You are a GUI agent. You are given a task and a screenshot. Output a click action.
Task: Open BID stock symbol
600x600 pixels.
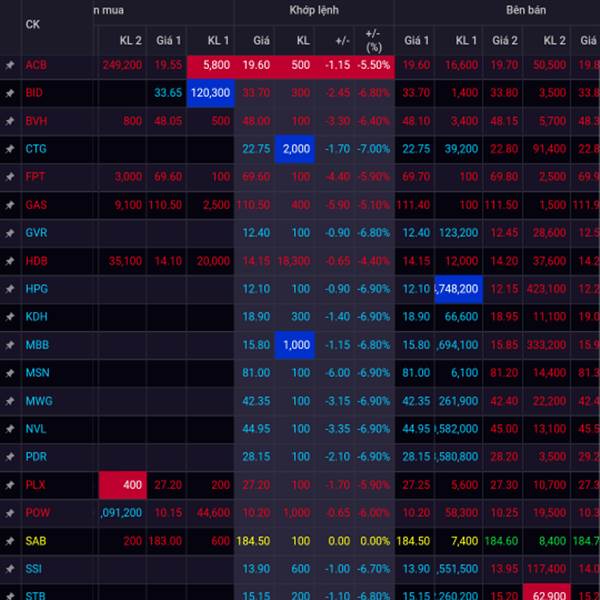(34, 93)
